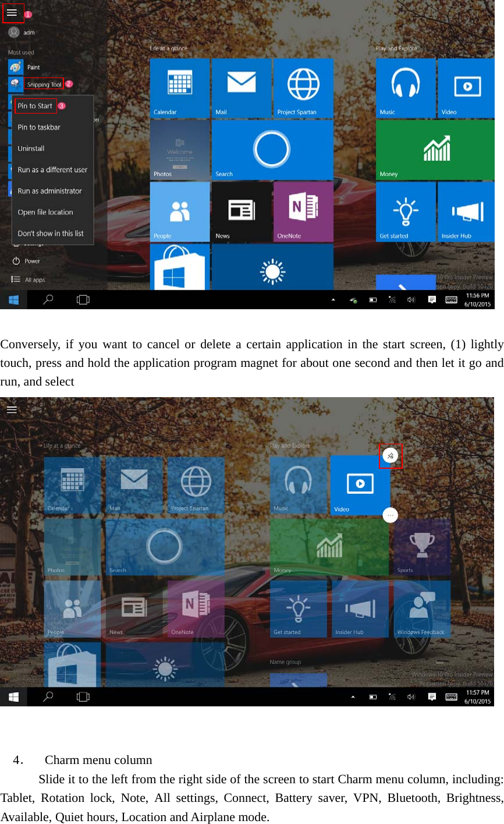
Task: Launch Paint from the Most used list
Action: point(24,67)
